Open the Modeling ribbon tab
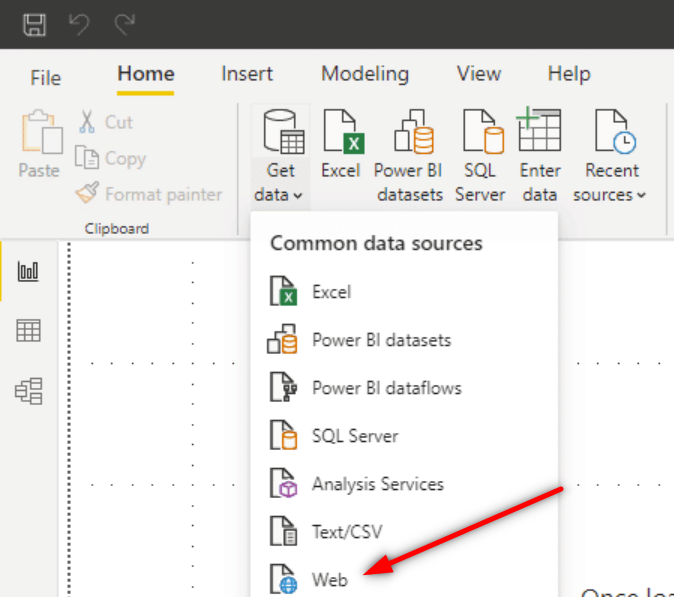The image size is (674, 597). (365, 74)
